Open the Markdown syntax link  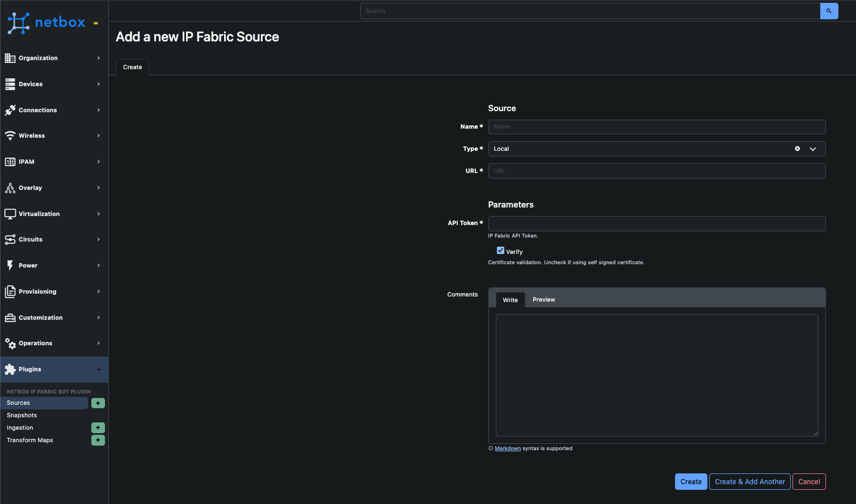pyautogui.click(x=508, y=448)
